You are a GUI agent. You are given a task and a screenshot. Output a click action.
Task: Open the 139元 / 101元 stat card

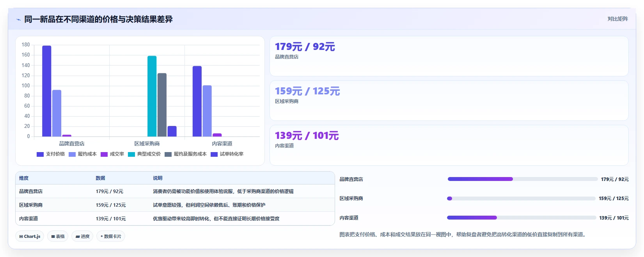point(449,145)
